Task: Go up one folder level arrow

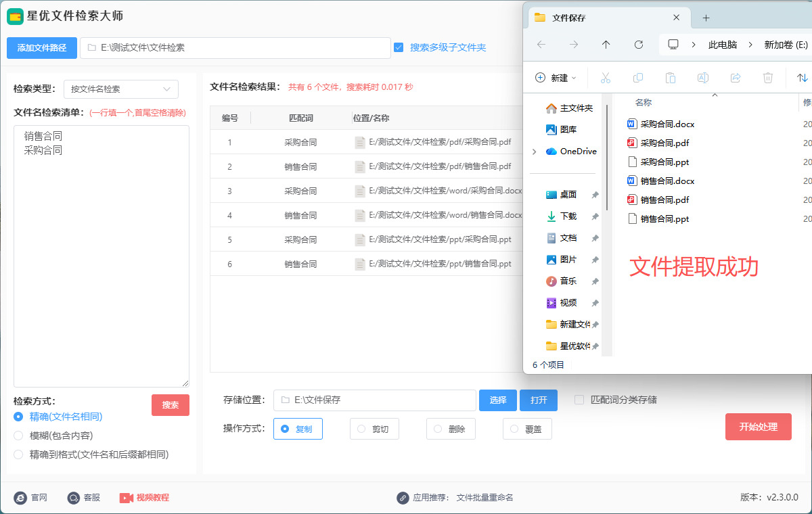Action: 606,45
